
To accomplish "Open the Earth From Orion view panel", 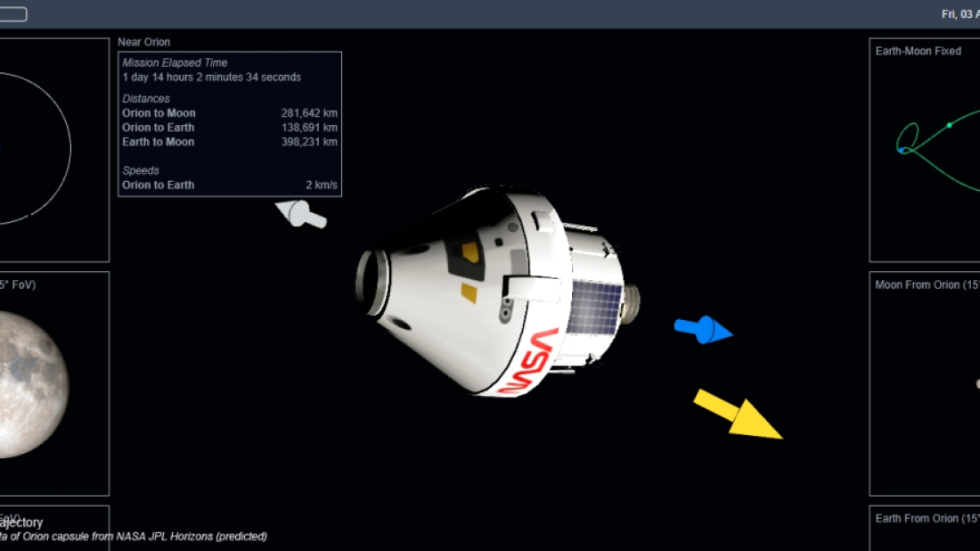I will (x=925, y=528).
